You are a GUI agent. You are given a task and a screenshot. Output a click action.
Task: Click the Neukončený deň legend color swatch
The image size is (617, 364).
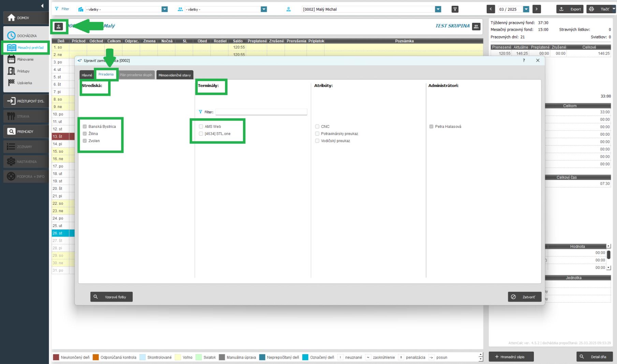(56, 357)
